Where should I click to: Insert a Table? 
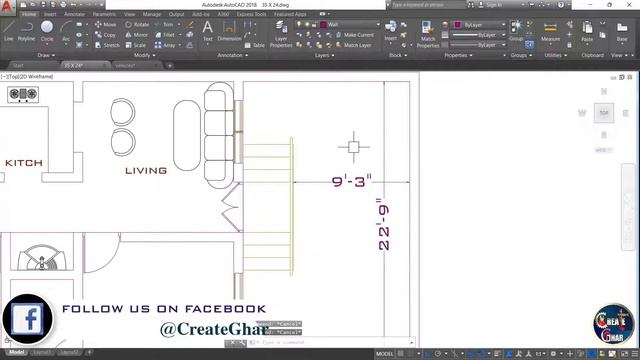point(255,45)
